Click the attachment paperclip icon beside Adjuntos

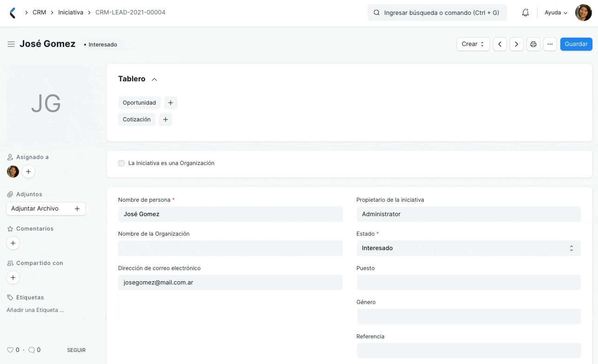(x=10, y=194)
